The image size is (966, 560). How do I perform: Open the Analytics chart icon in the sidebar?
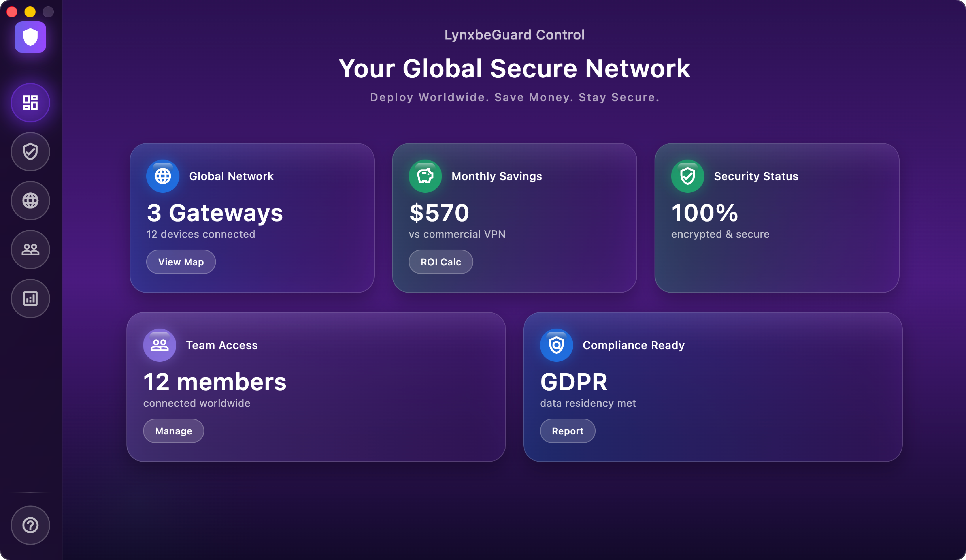point(30,298)
